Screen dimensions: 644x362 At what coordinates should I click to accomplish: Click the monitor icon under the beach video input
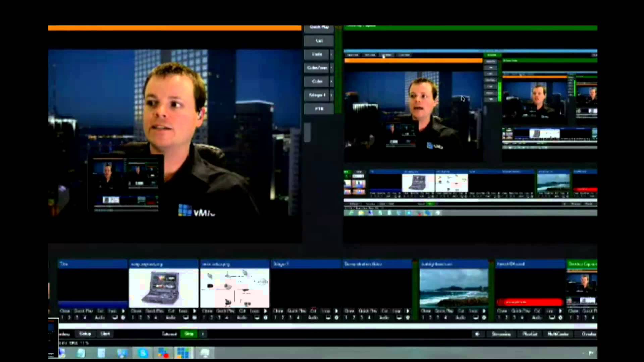click(476, 317)
